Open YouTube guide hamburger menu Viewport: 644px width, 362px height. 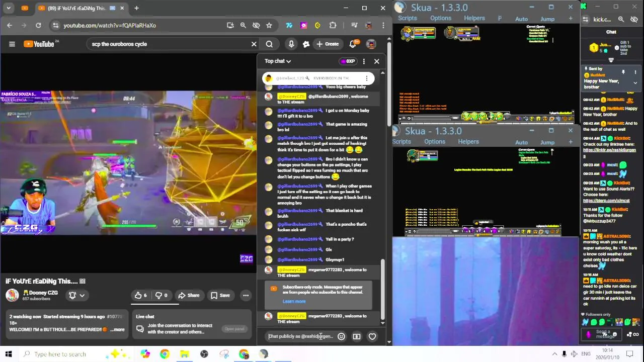(12, 44)
